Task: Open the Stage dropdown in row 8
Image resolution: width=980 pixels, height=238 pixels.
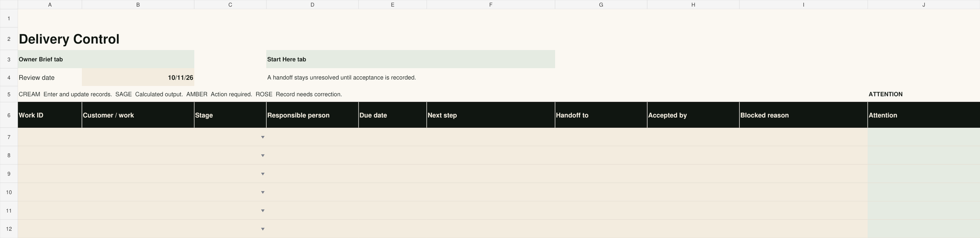Action: 263,155
